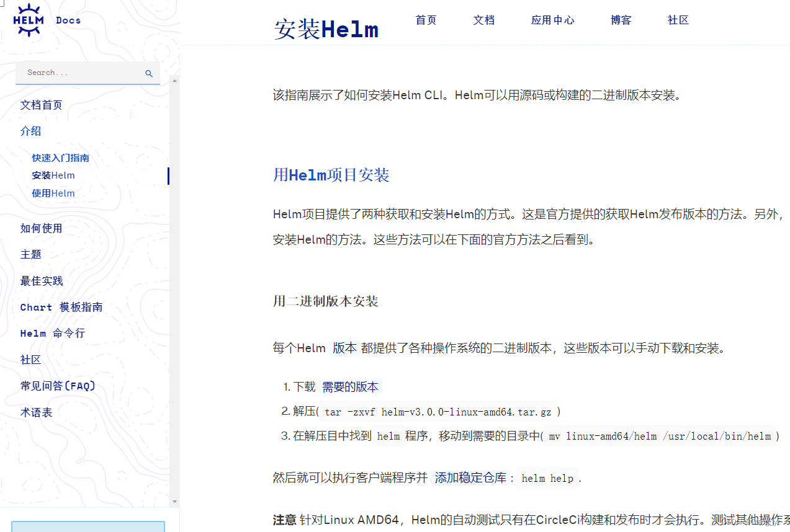Expand the 如何使用 sidebar section
The image size is (790, 532).
point(41,228)
